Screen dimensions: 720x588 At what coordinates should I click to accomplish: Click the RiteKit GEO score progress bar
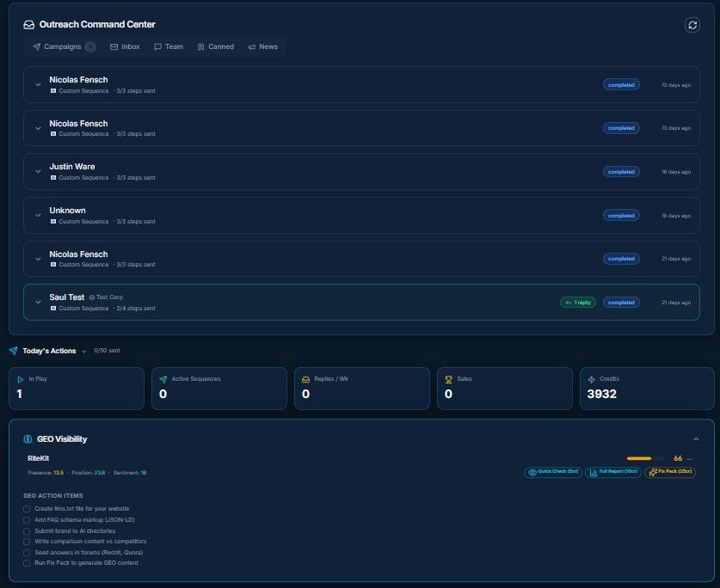[x=645, y=459]
